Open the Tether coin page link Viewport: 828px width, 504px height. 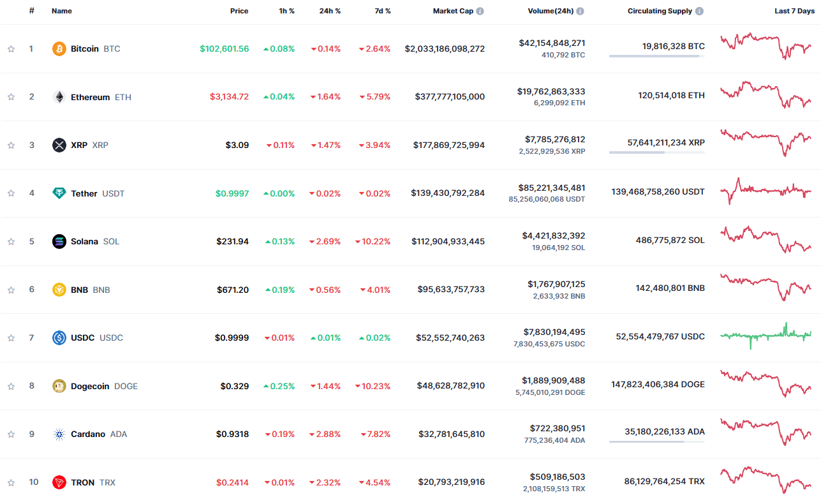[x=84, y=193]
